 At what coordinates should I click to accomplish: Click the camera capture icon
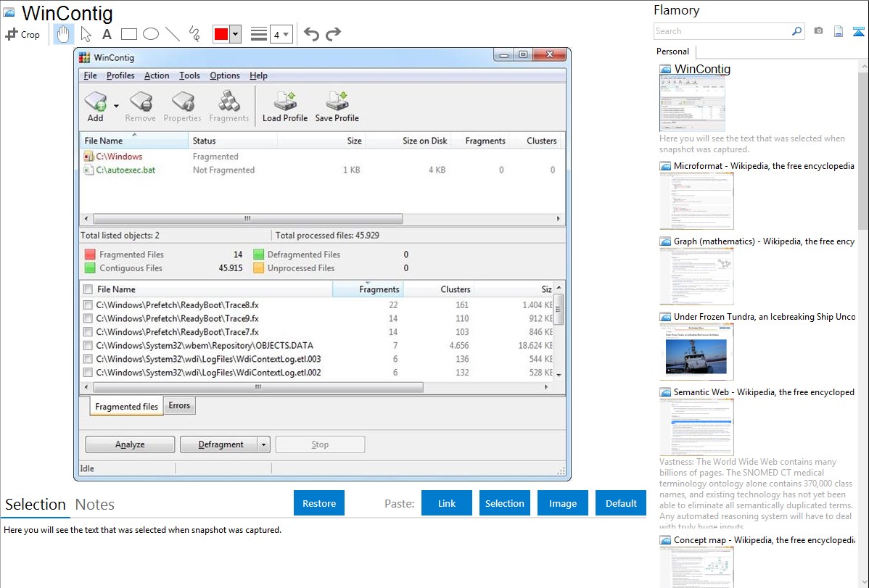pos(818,31)
